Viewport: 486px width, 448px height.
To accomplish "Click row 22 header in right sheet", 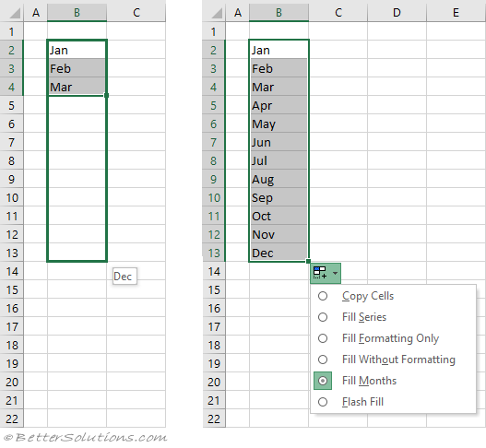I will point(214,419).
